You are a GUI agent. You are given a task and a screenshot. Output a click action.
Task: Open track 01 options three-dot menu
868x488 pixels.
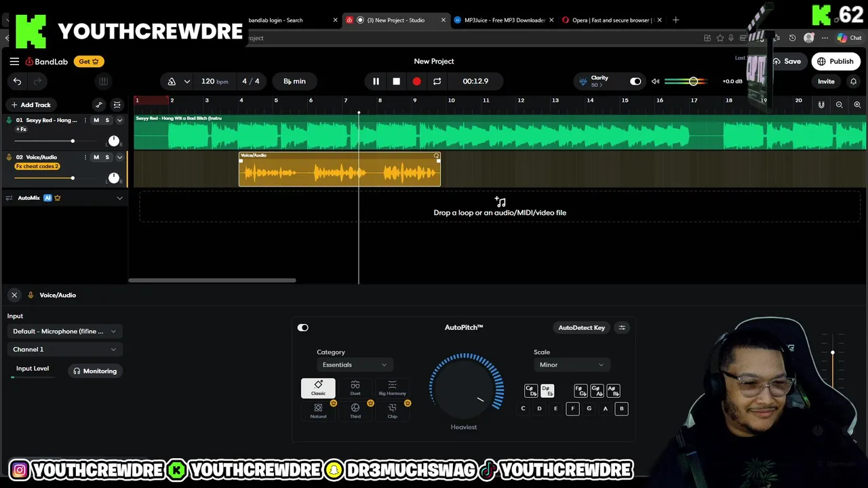[86, 120]
